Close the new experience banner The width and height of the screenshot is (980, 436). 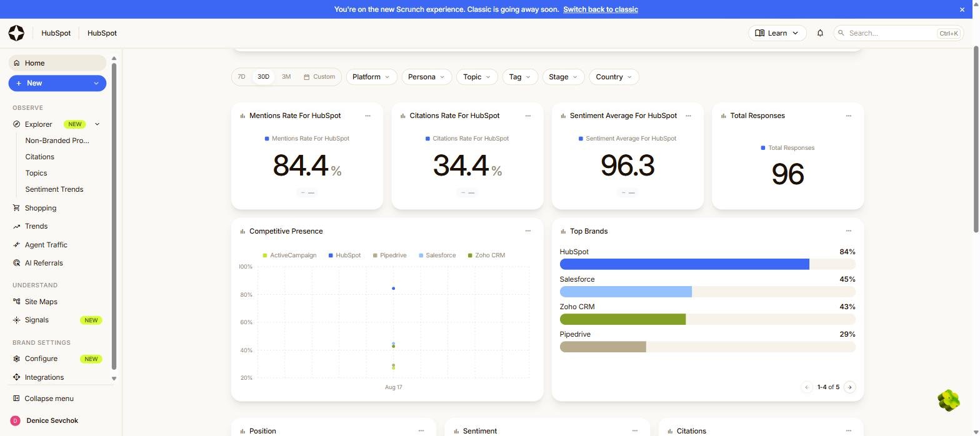point(962,9)
